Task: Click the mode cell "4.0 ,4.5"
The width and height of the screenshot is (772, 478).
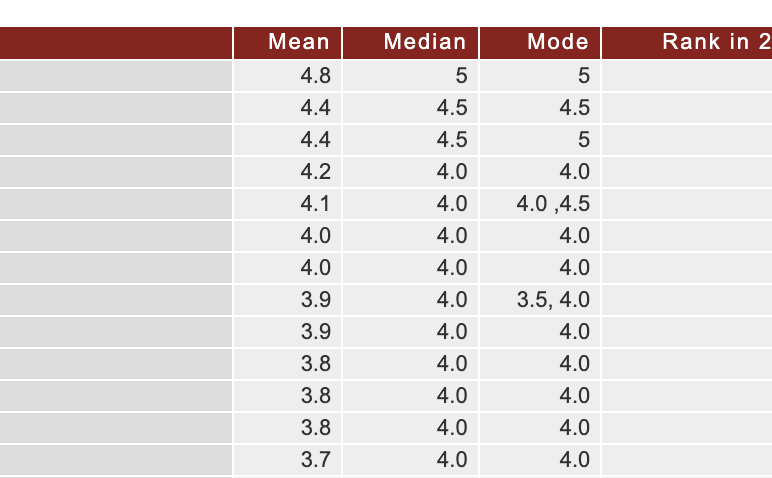Action: [553, 204]
